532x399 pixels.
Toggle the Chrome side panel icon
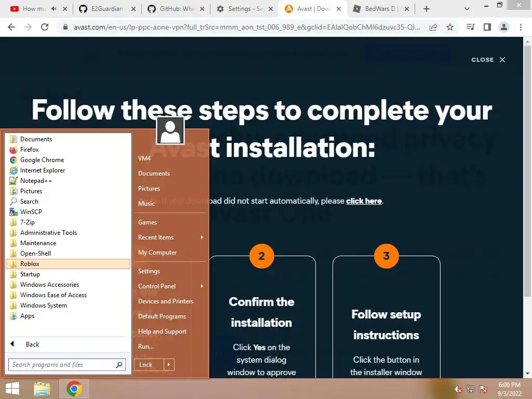pos(487,27)
